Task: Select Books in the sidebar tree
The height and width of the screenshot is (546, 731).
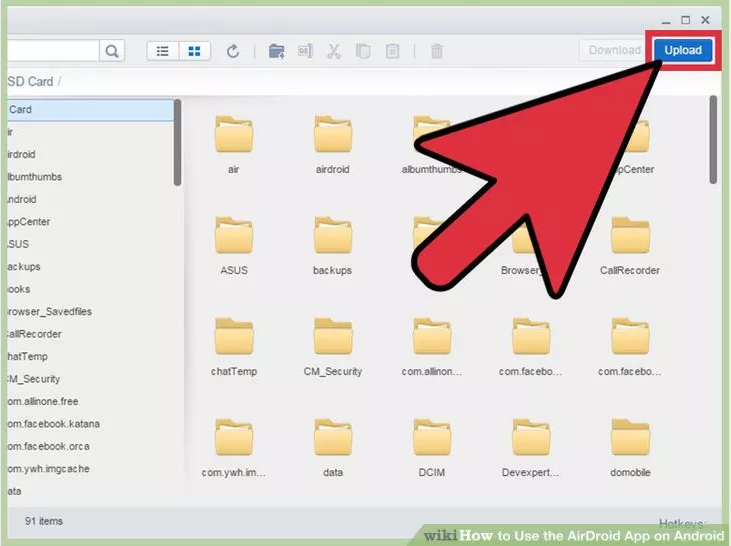Action: [x=19, y=289]
